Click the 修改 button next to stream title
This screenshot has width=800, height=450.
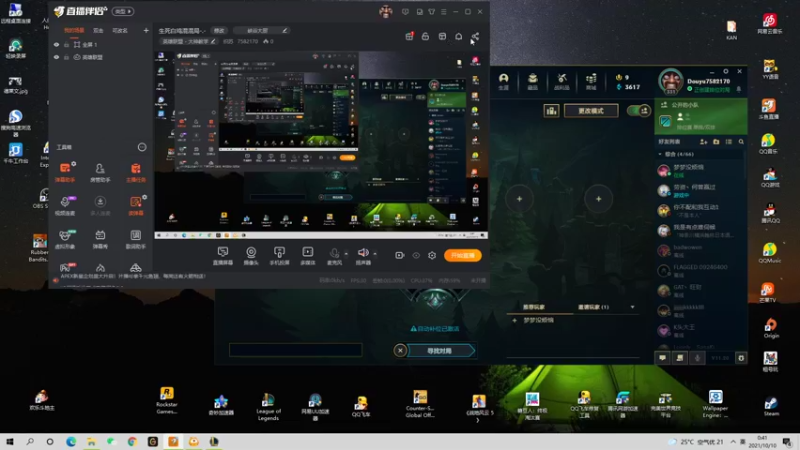219,31
